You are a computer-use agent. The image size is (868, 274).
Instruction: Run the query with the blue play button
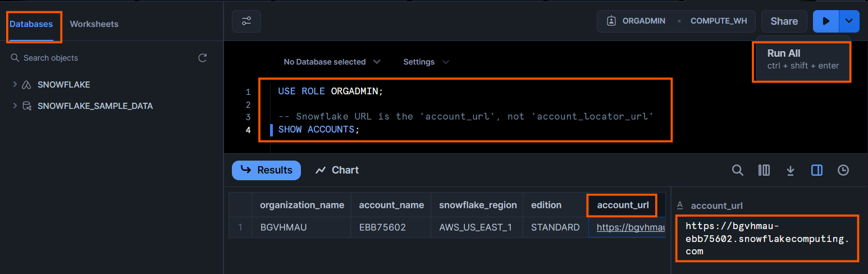point(826,21)
